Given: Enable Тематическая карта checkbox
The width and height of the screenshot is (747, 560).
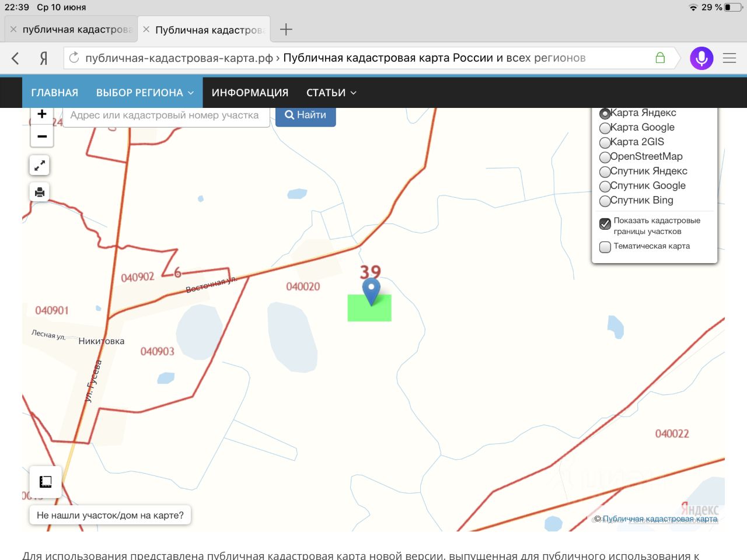Looking at the screenshot, I should pyautogui.click(x=605, y=247).
